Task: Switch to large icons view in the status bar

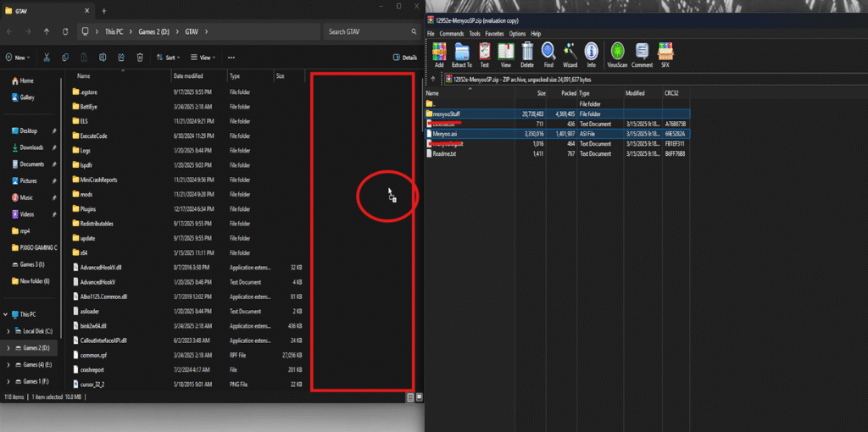Action: (418, 396)
